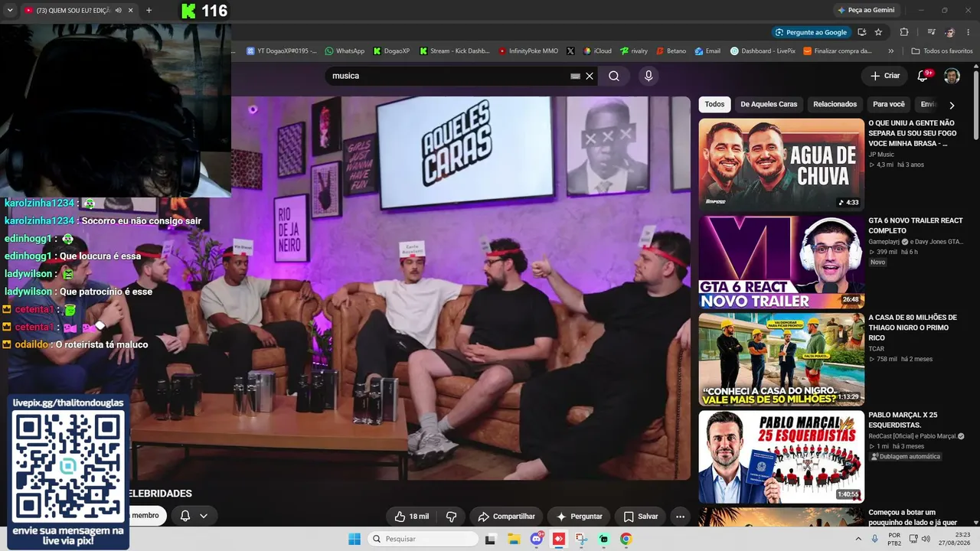Open YouTube notifications bell
This screenshot has width=980, height=551.
[923, 76]
